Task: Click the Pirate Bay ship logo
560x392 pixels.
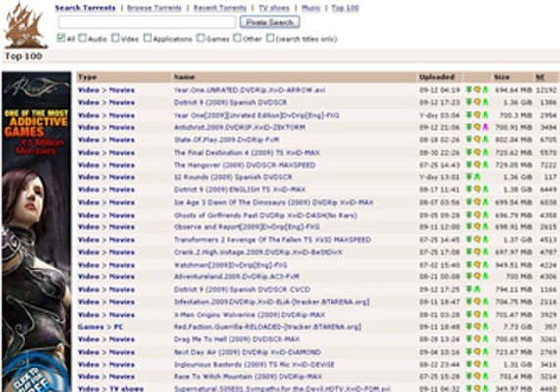Action: tap(25, 26)
